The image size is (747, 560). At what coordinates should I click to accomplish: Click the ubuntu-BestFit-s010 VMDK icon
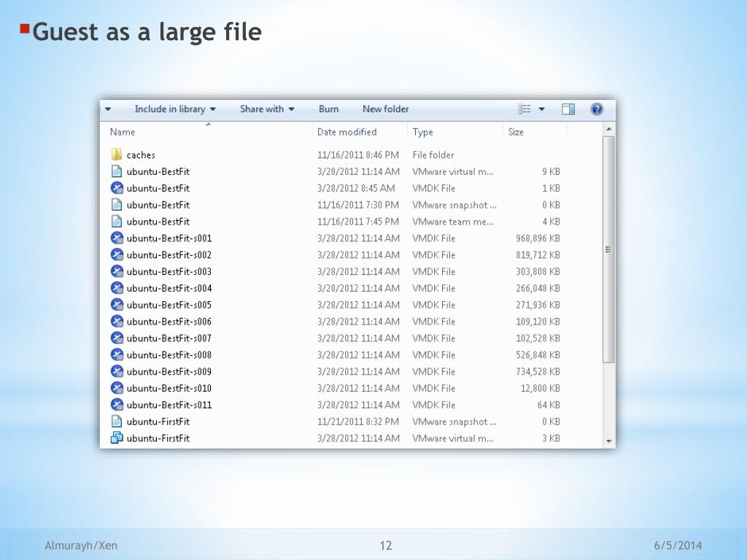click(117, 388)
